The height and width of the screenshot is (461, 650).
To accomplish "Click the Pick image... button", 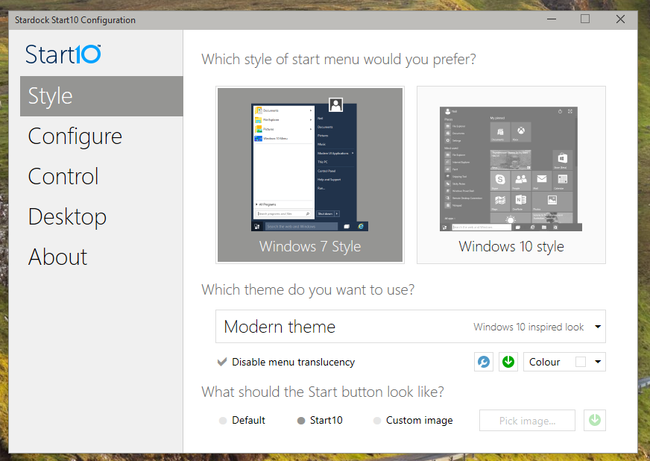I will click(527, 420).
